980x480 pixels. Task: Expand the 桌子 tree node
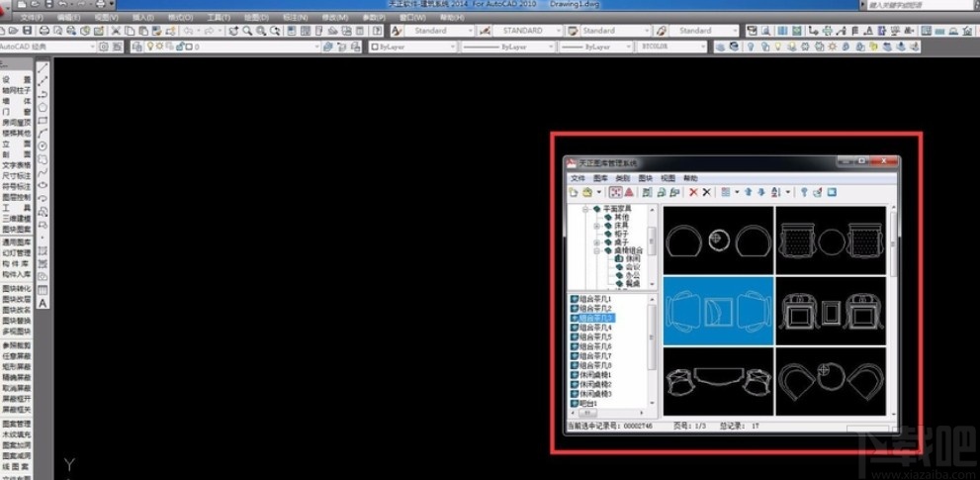(596, 242)
